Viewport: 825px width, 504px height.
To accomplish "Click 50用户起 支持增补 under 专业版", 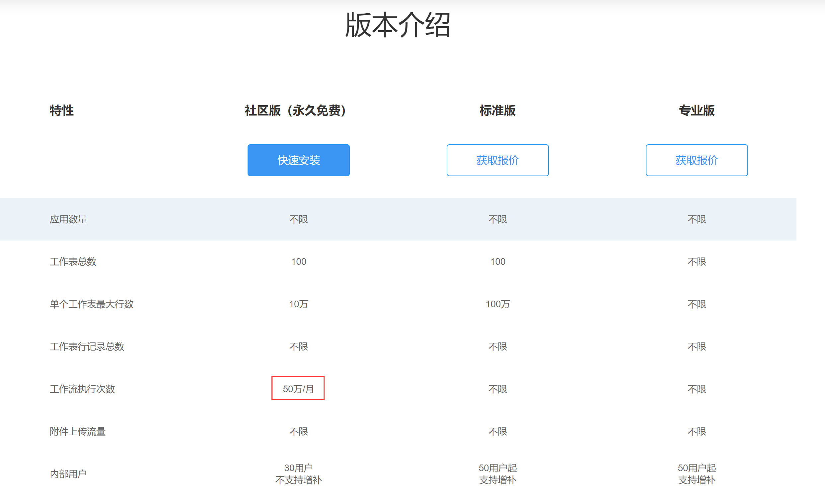I will [697, 474].
